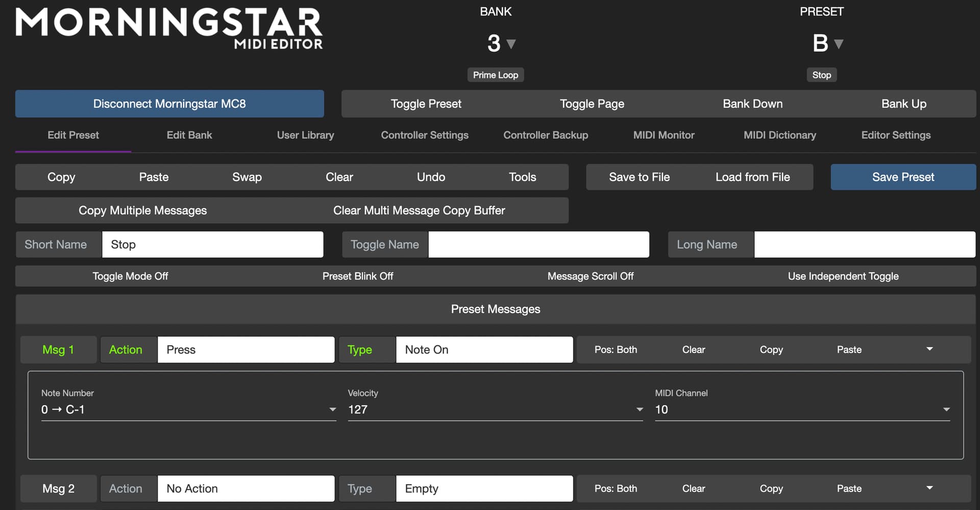980x510 pixels.
Task: Click the Msg 1 label
Action: click(58, 350)
